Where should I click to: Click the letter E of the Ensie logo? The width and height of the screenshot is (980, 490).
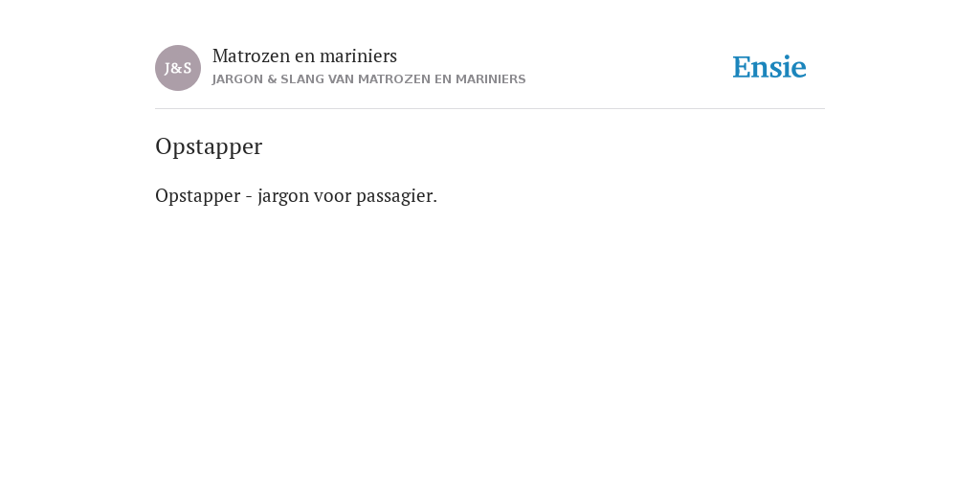click(742, 68)
